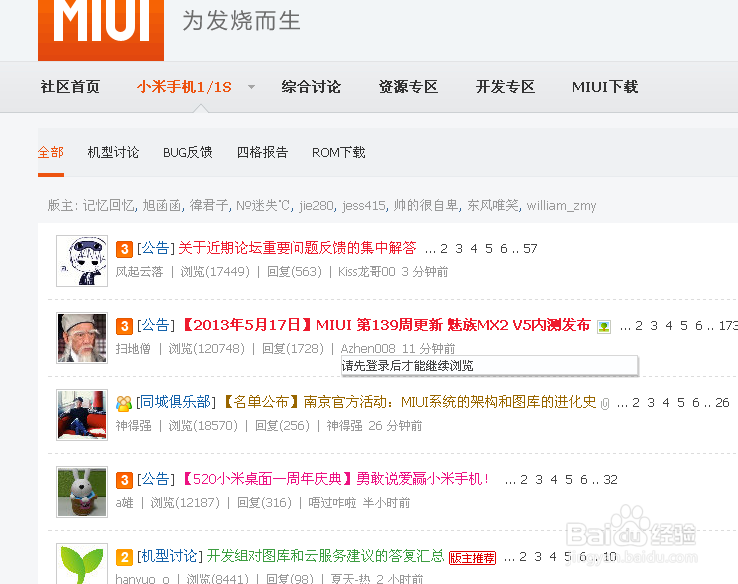Click the MIUI orange logo
This screenshot has width=738, height=584.
(x=101, y=30)
